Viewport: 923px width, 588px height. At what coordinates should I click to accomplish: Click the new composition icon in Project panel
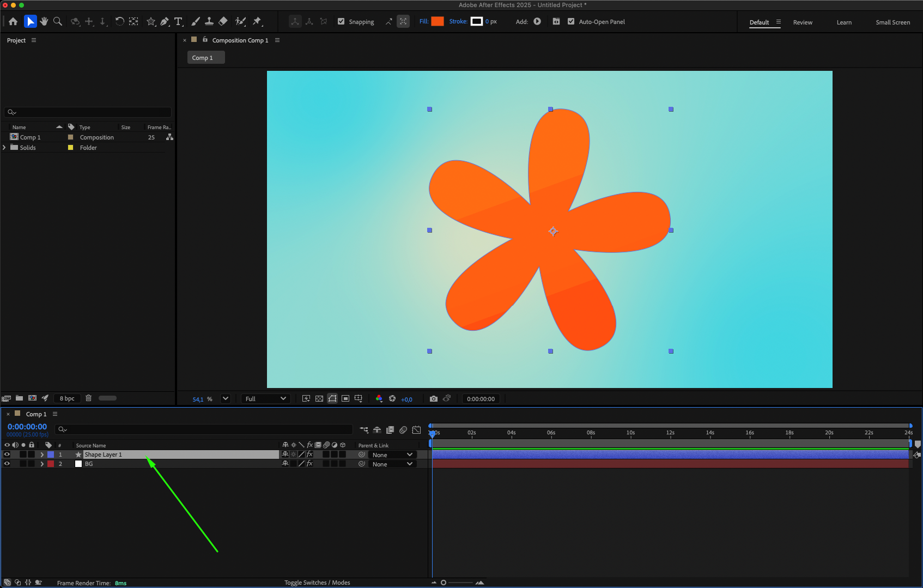32,398
